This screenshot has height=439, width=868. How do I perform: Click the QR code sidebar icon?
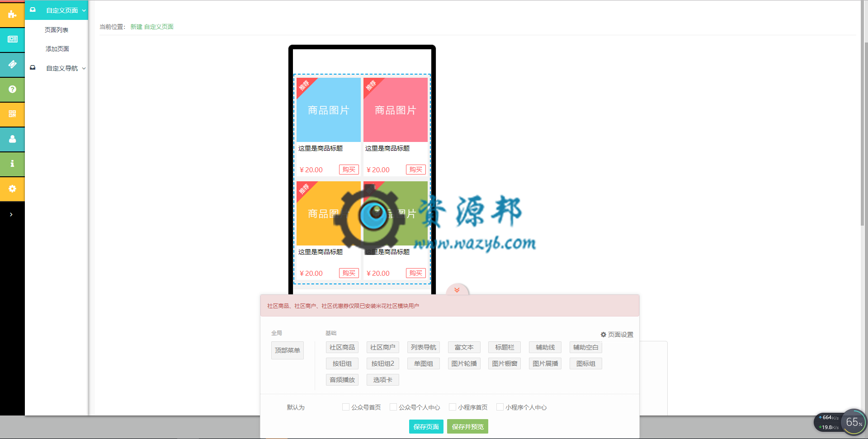click(12, 114)
